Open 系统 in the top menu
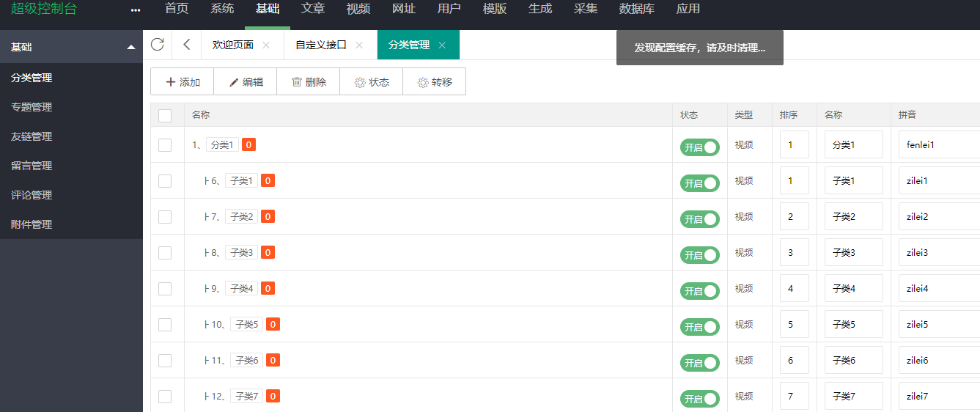980x412 pixels. [222, 9]
